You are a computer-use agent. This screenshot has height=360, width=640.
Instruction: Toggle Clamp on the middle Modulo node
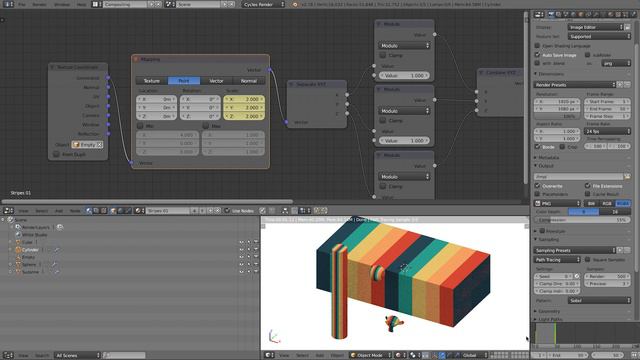382,120
